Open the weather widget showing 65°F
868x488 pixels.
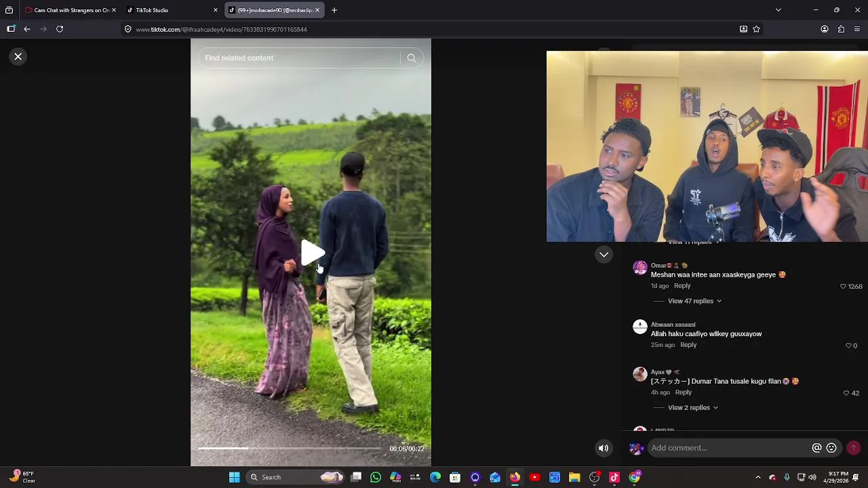[x=22, y=477]
